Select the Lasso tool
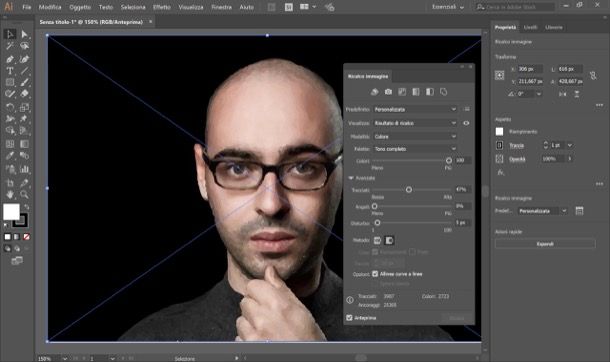Image resolution: width=610 pixels, height=362 pixels. [x=24, y=47]
